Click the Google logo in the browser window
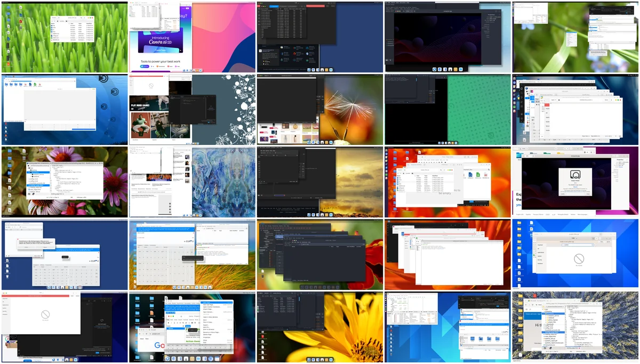640x364 pixels. [x=160, y=345]
